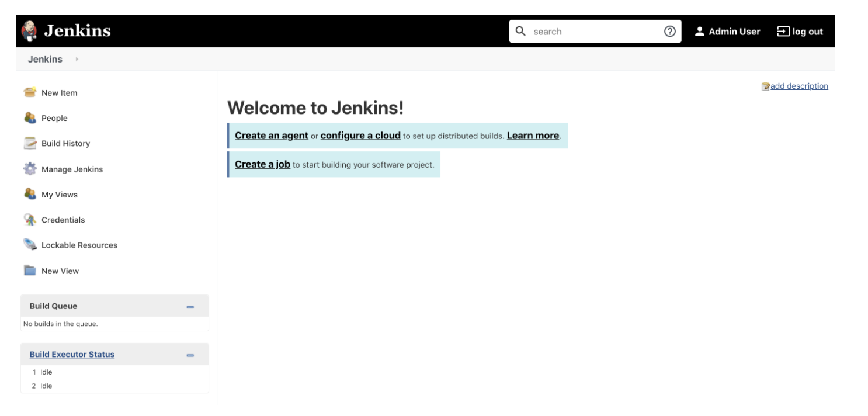Collapse the Build Queue panel
This screenshot has height=416, width=868.
tap(190, 307)
